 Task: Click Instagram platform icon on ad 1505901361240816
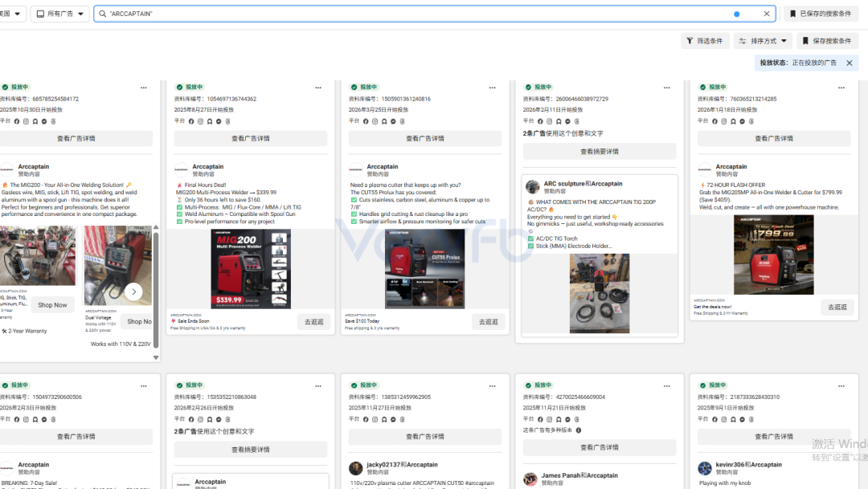point(375,121)
